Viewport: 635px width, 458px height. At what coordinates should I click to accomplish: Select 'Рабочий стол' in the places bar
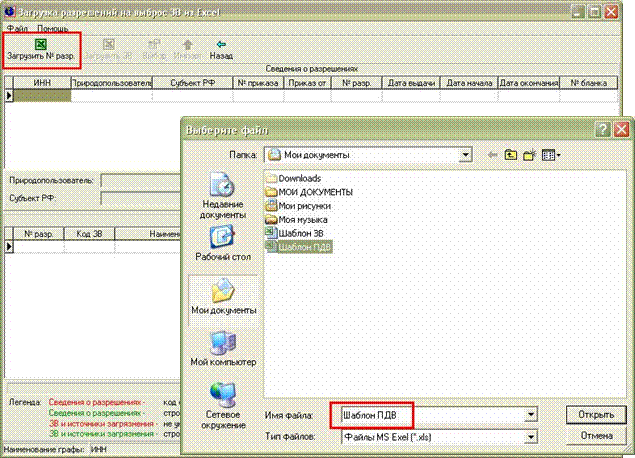tap(223, 244)
